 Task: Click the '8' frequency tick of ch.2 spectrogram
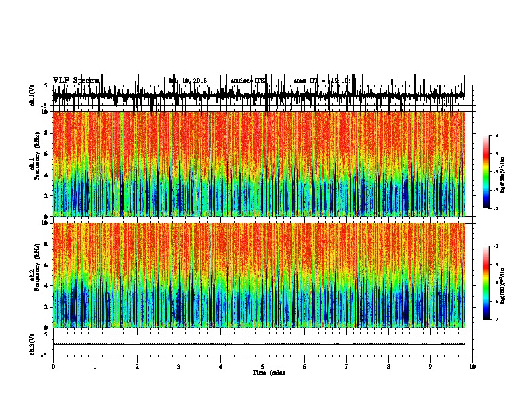click(47, 244)
